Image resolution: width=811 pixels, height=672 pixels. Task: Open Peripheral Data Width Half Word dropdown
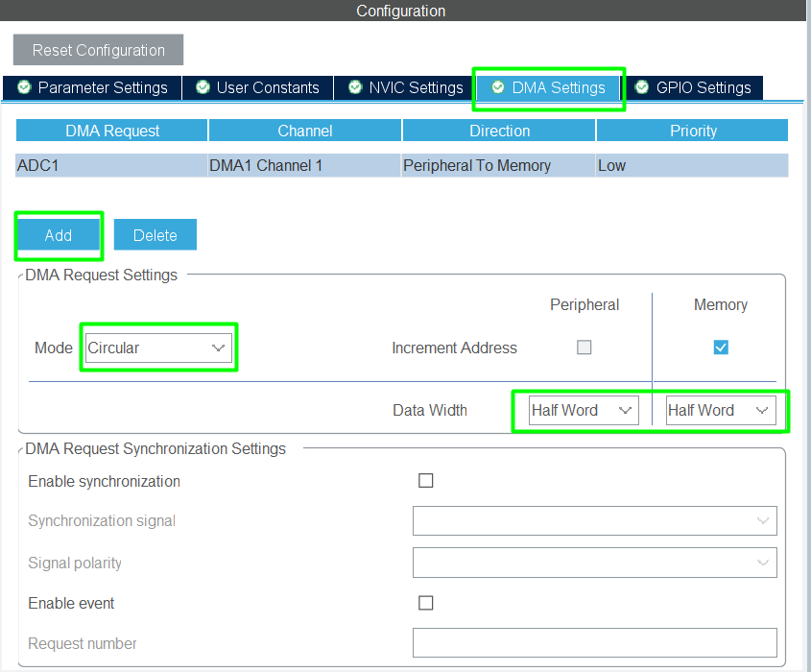pyautogui.click(x=584, y=410)
